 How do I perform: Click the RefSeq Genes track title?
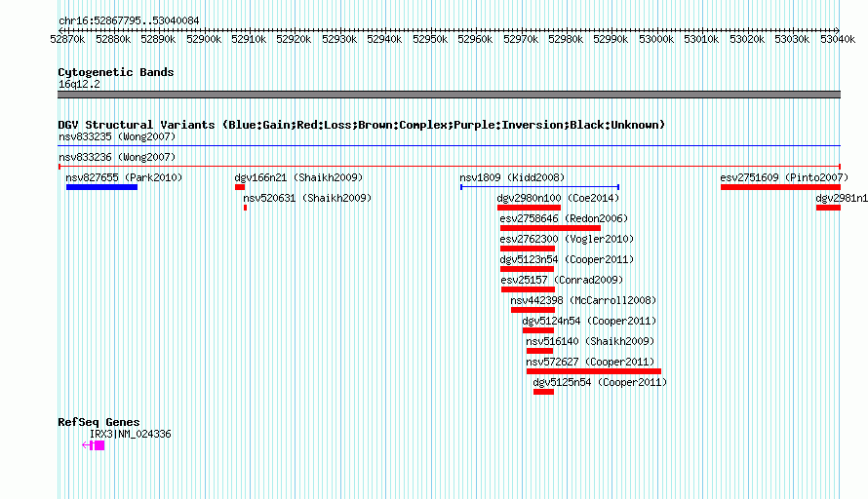(x=99, y=422)
